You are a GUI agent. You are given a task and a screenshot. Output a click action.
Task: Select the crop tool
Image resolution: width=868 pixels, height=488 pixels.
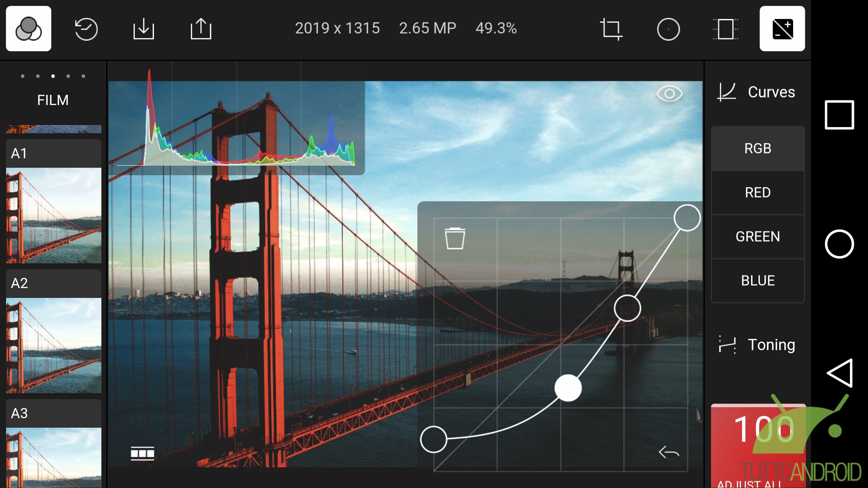pyautogui.click(x=611, y=29)
